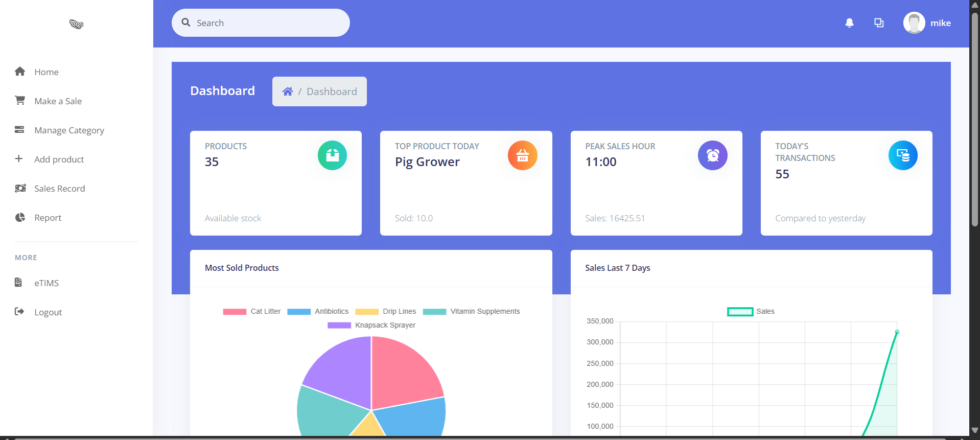
Task: Click the pie chart icon beside Report
Action: coord(20,217)
